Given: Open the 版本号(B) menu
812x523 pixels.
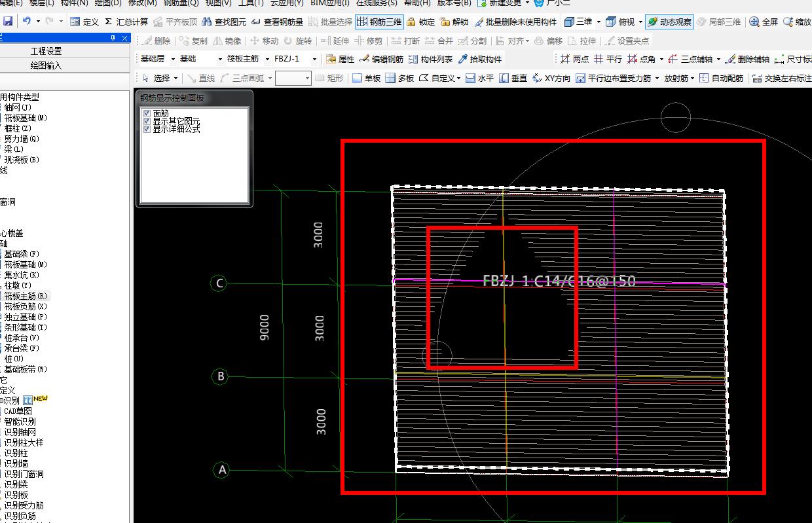Looking at the screenshot, I should [454, 3].
